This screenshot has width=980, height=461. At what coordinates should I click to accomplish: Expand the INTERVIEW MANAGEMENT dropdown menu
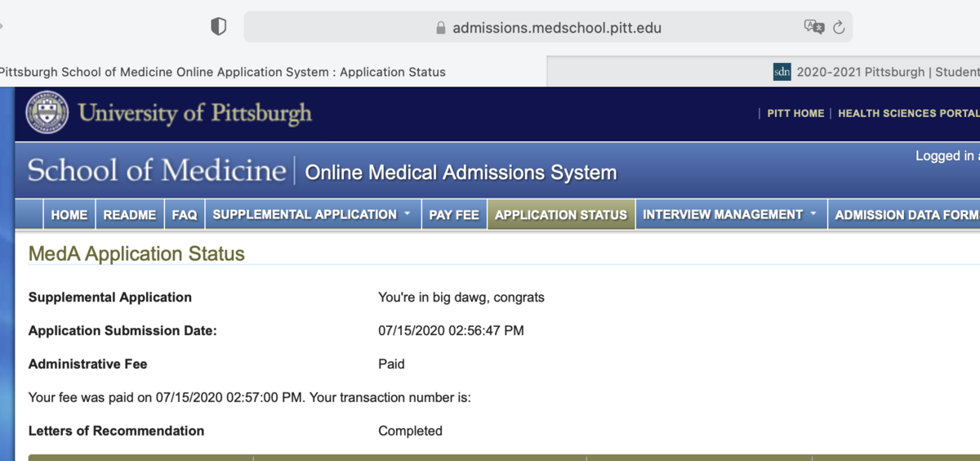[731, 214]
